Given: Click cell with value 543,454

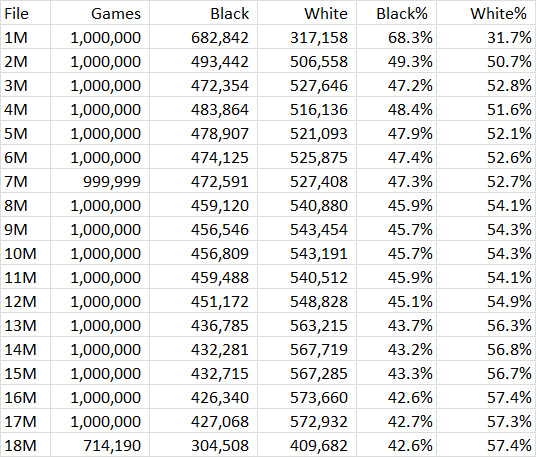Looking at the screenshot, I should (307, 229).
